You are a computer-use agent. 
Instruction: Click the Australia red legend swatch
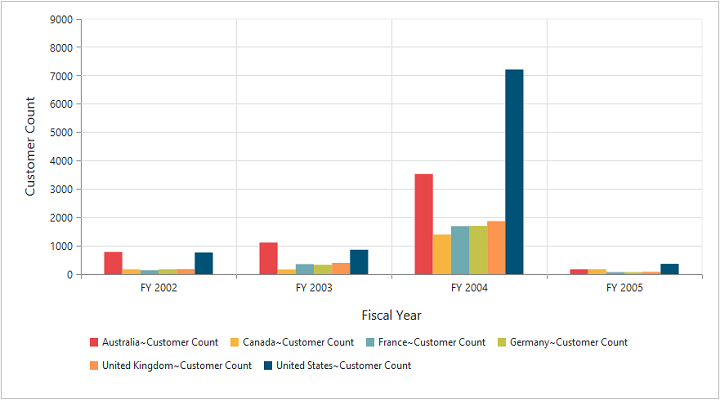pyautogui.click(x=95, y=343)
